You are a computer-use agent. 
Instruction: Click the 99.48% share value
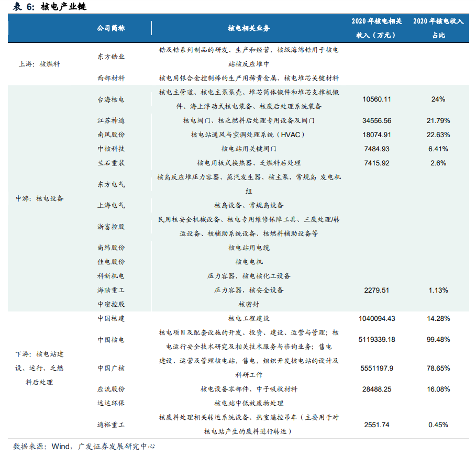(438, 340)
